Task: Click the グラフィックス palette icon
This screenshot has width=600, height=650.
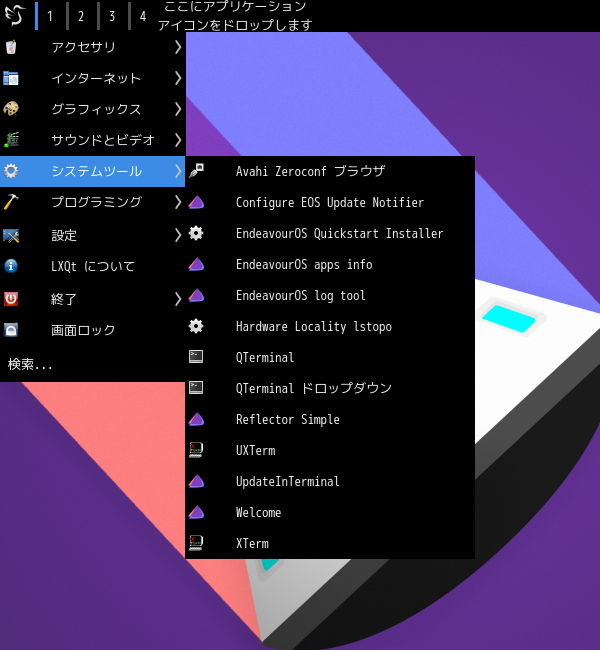Action: pyautogui.click(x=11, y=109)
